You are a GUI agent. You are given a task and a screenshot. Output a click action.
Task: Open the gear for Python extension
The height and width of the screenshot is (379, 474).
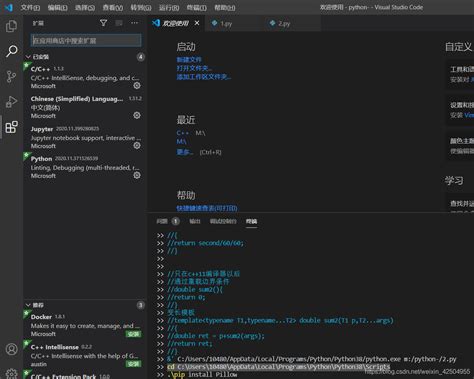(x=137, y=175)
